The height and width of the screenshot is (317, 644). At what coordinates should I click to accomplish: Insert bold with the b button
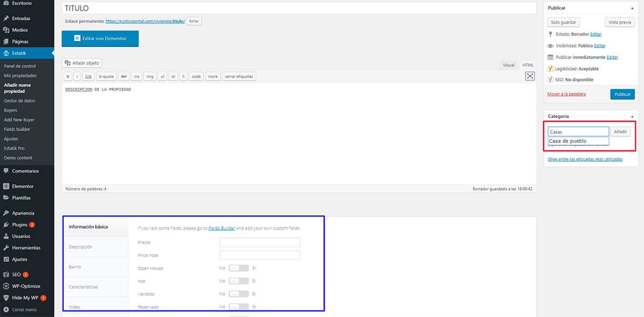pos(68,76)
